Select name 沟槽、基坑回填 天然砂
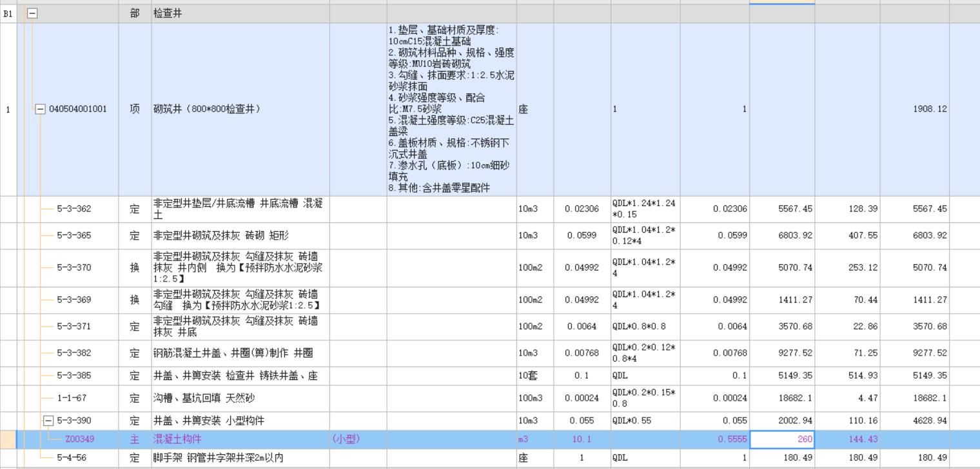The image size is (980, 469). coord(204,398)
